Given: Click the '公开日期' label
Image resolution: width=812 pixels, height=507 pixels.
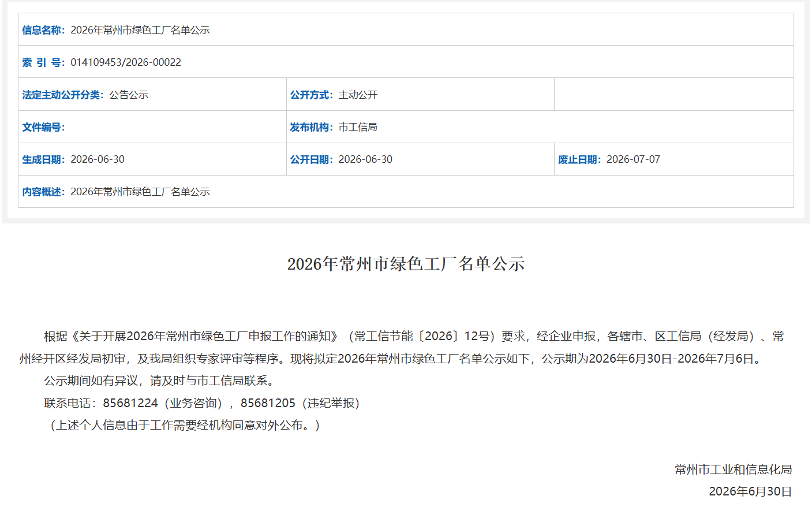Looking at the screenshot, I should (x=310, y=159).
